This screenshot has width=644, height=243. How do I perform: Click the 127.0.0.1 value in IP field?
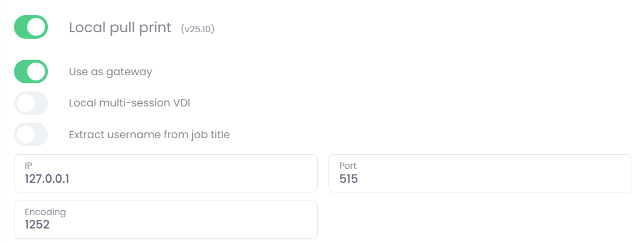[x=47, y=179]
